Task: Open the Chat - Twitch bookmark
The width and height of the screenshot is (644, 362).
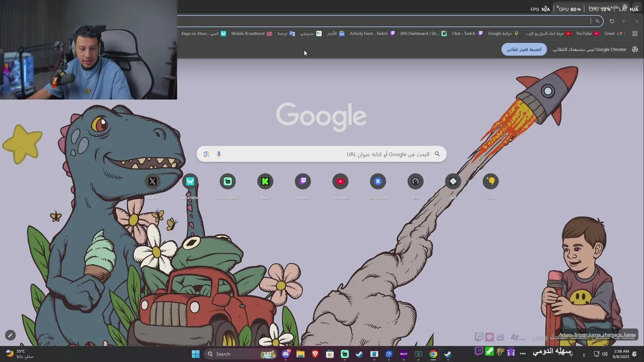Action: click(467, 34)
